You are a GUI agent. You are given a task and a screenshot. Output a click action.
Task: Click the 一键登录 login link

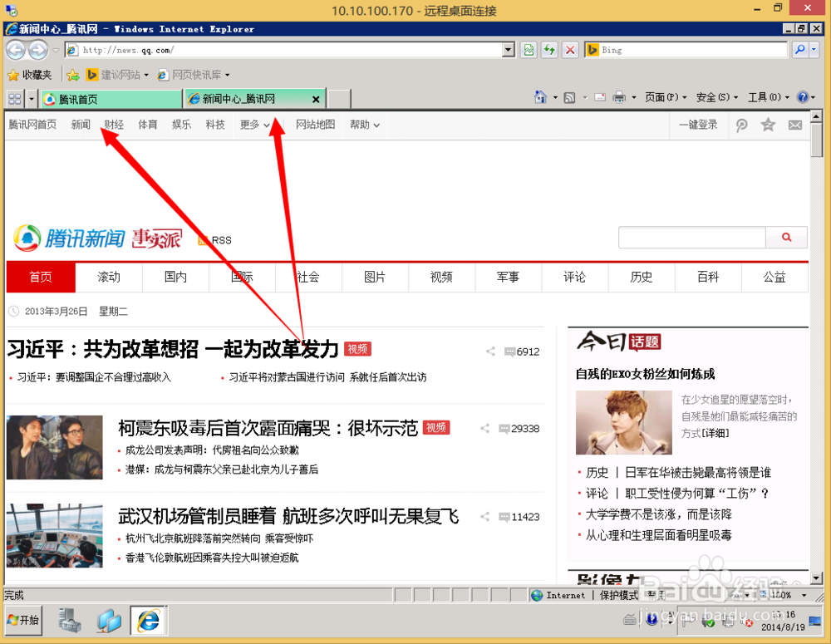pyautogui.click(x=698, y=125)
